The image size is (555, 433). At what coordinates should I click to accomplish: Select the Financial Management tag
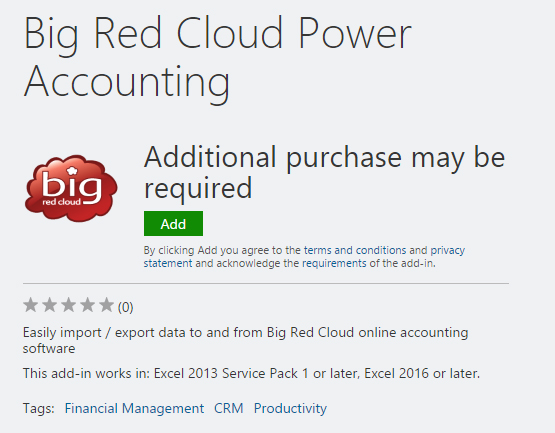(134, 408)
